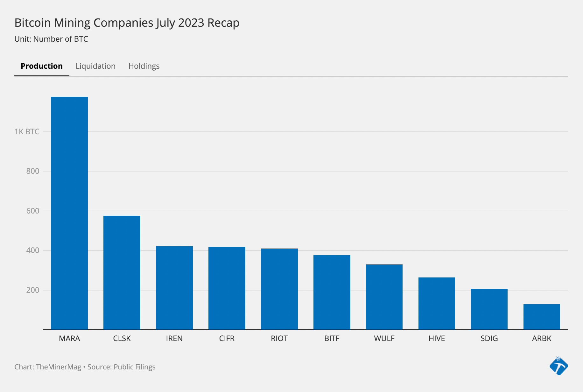Click the IREN axis label

[x=174, y=338]
